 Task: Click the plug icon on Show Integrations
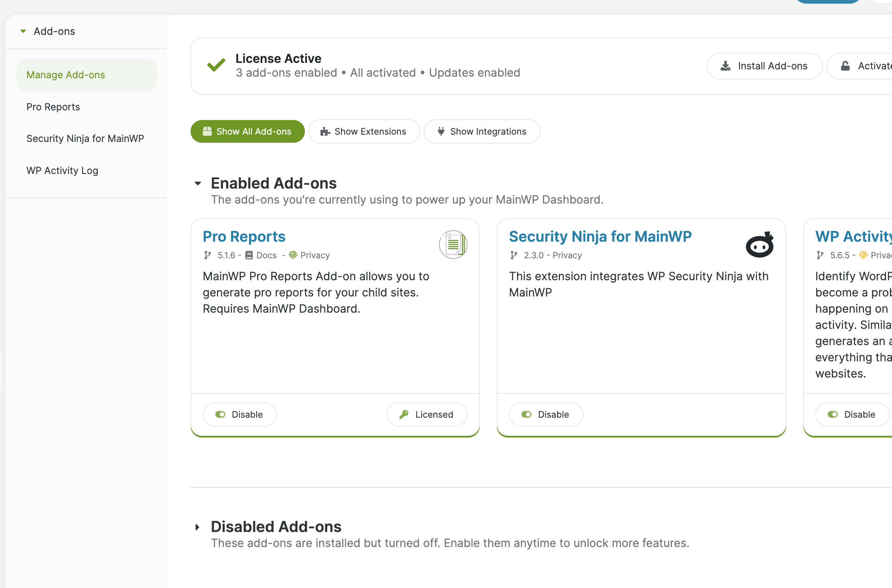point(441,131)
